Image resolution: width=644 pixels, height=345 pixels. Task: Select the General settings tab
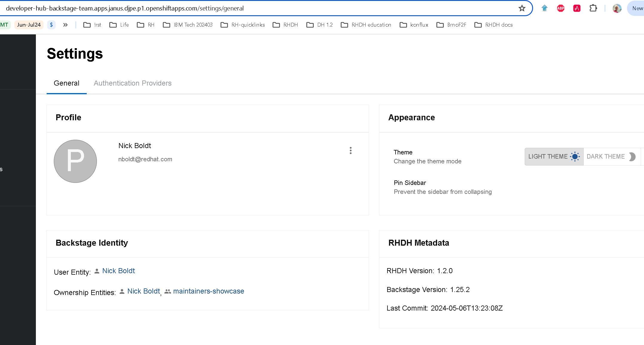click(66, 83)
